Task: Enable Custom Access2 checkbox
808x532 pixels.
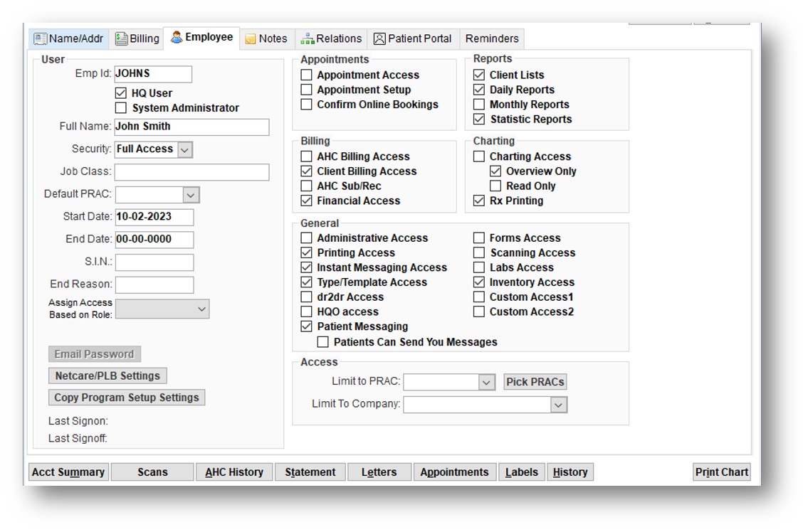Action: tap(479, 312)
